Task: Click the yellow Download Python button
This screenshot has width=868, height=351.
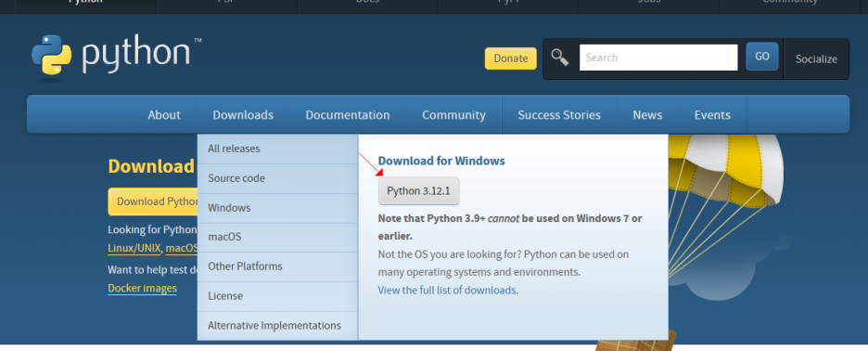Action: 153,201
